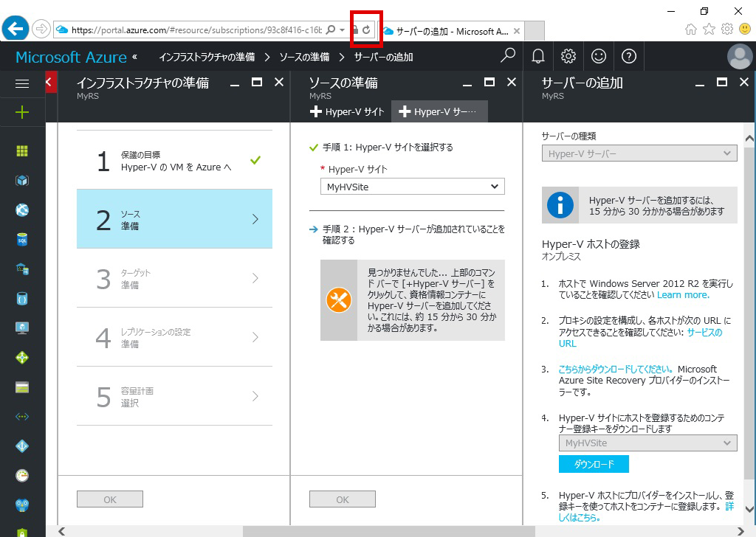
Task: Click the right arrow of the horizontal scrollbar
Action: 742,531
